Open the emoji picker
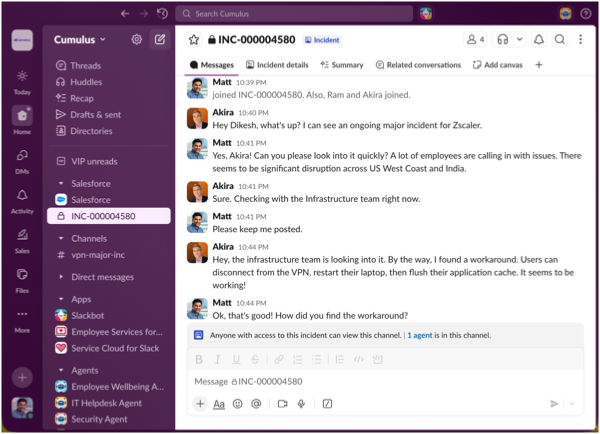600x434 pixels. tap(238, 404)
